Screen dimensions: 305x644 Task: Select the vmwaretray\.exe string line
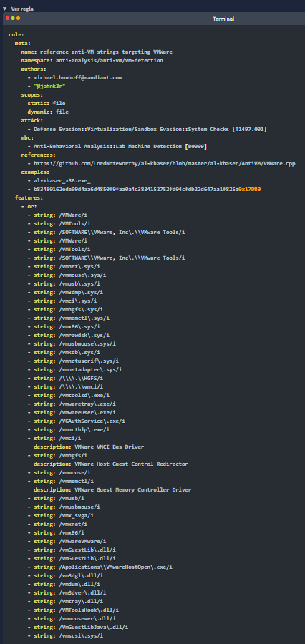coord(72,404)
